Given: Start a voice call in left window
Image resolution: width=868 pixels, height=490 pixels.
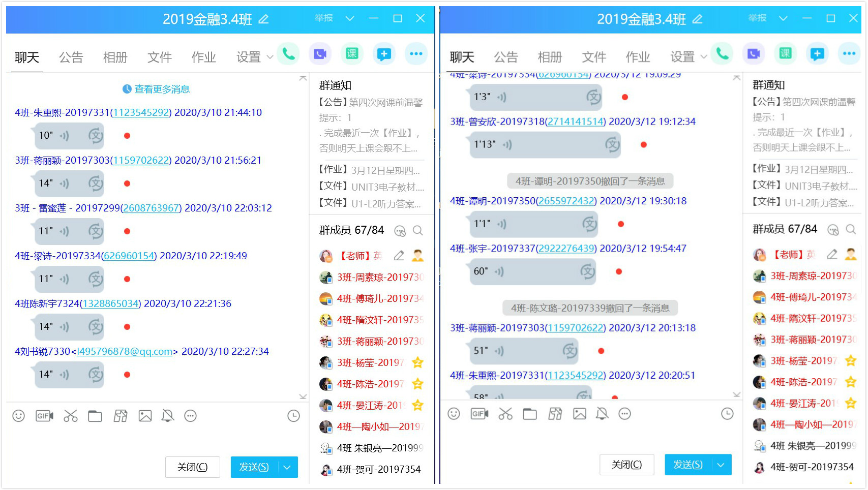Looking at the screenshot, I should coord(288,54).
